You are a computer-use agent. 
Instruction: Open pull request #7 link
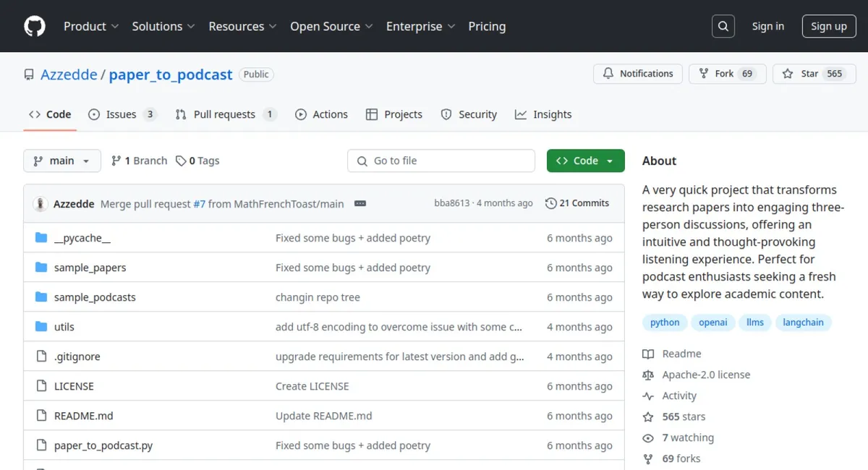(199, 204)
